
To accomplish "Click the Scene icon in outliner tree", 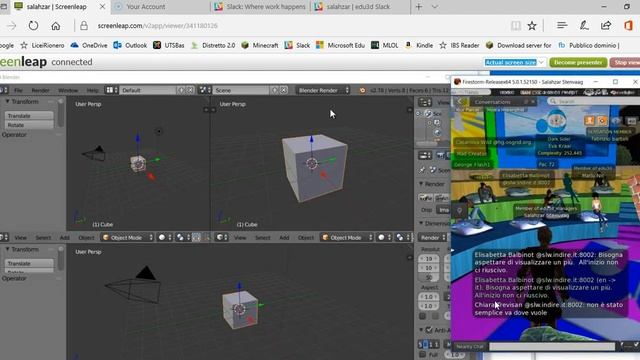I will (x=428, y=113).
